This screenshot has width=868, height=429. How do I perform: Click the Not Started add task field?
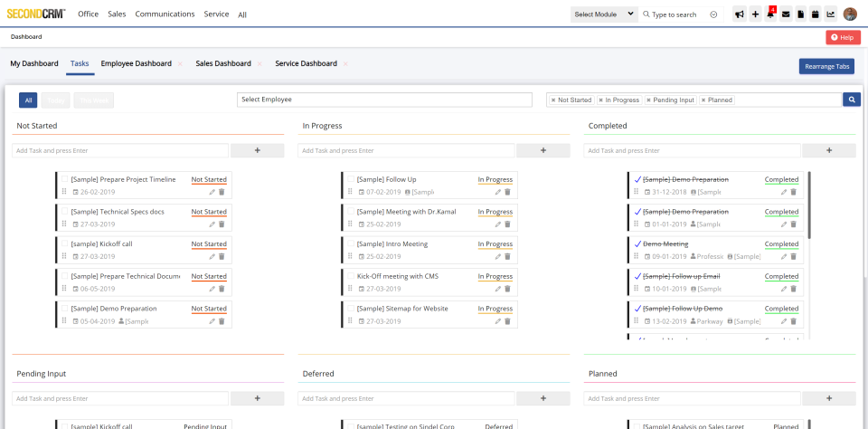coord(120,150)
